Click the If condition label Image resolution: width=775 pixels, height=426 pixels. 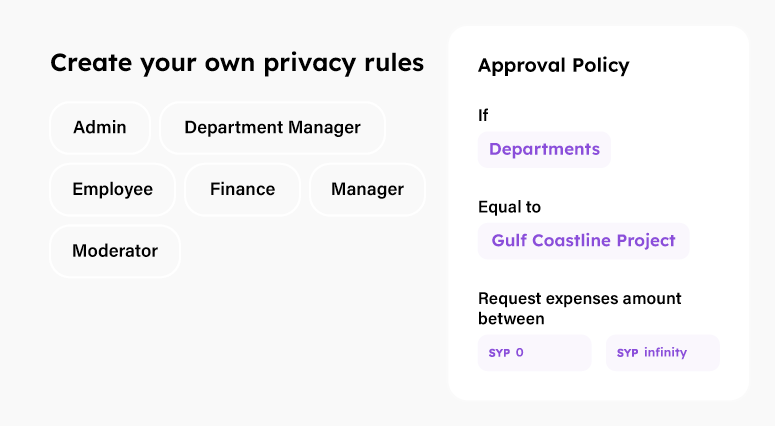pyautogui.click(x=483, y=116)
